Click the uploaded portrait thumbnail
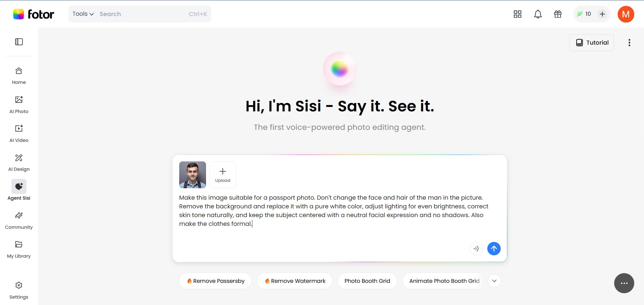Image resolution: width=644 pixels, height=305 pixels. 193,175
